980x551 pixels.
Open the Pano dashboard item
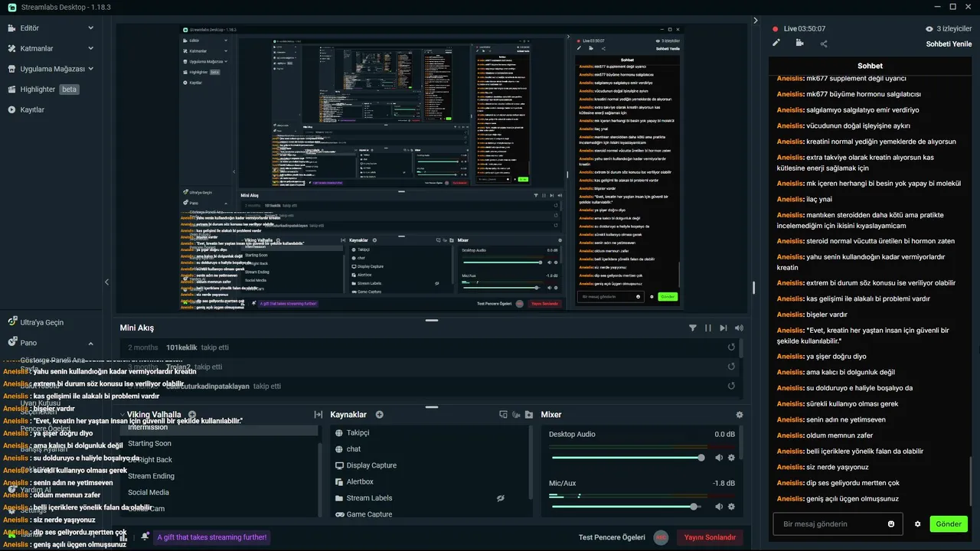click(x=28, y=343)
